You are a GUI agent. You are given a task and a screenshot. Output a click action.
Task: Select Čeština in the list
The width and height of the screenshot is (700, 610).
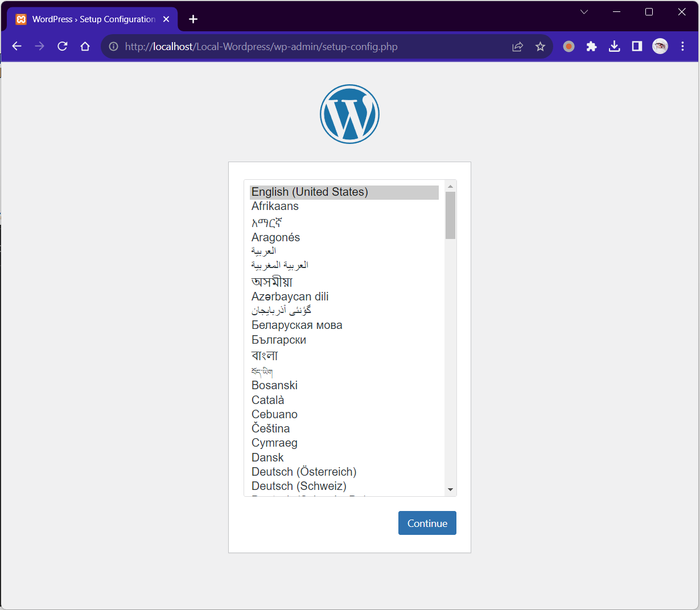tap(344, 428)
